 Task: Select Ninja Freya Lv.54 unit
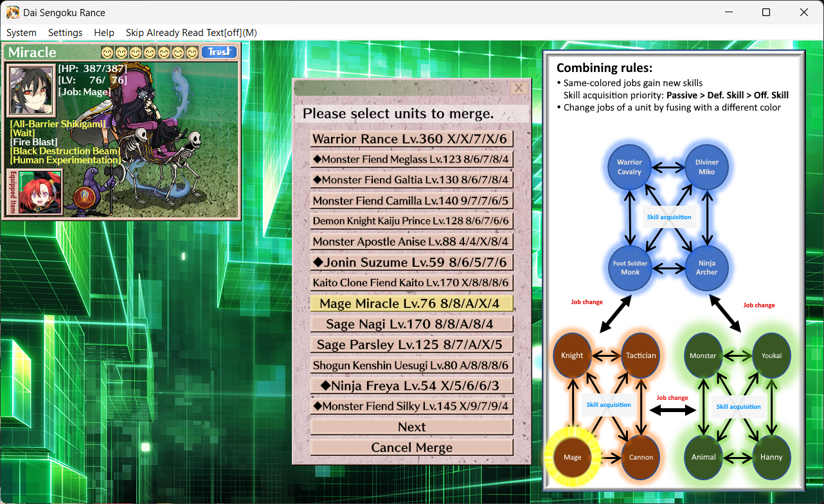tap(411, 386)
